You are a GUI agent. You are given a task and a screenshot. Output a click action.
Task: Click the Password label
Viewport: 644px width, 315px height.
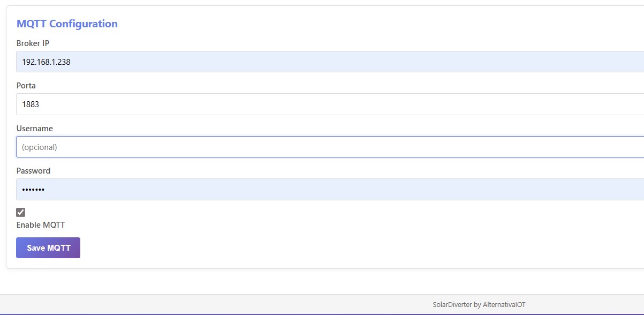(x=33, y=171)
